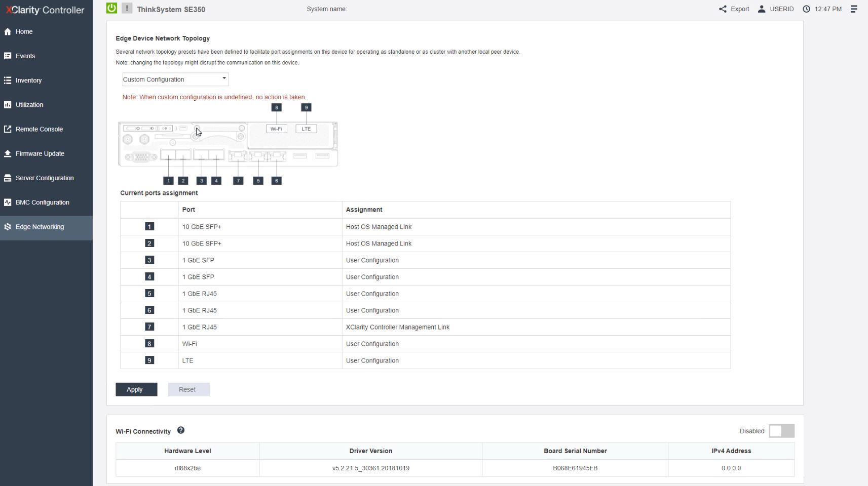The height and width of the screenshot is (486, 868).
Task: Toggle the Wi-Fi Connectivity switch
Action: point(781,431)
